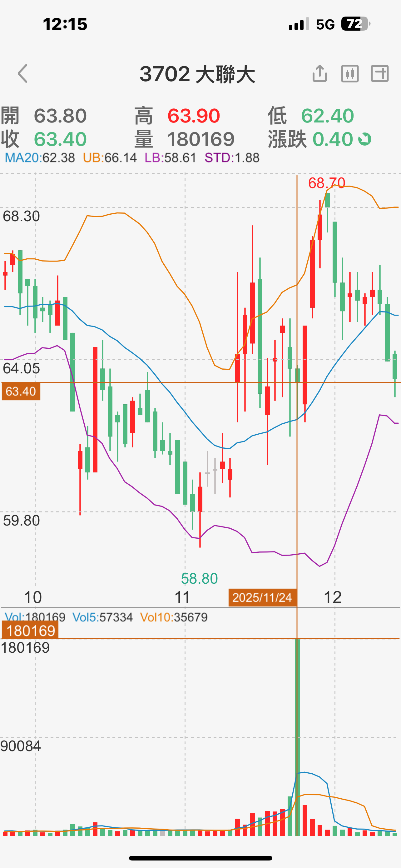Viewport: 401px width, 868px height.
Task: Tap the orange 63.40 crosshair price tag
Action: [21, 391]
